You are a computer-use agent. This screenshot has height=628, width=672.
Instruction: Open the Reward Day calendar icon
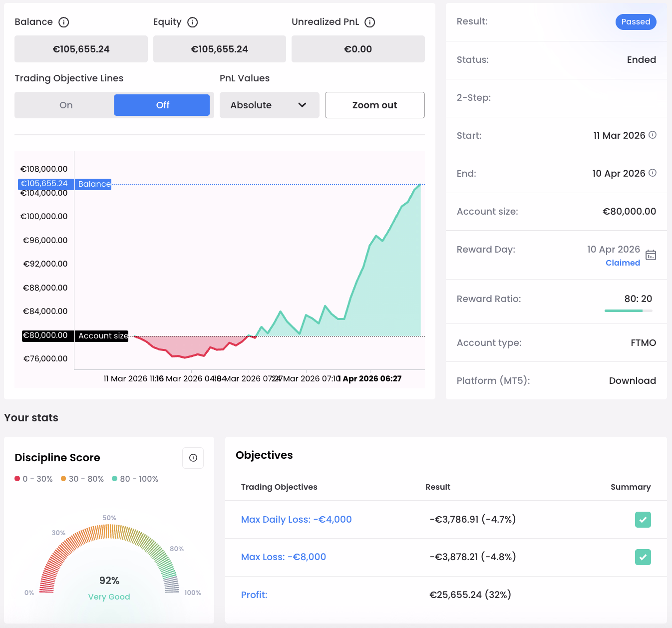coord(651,255)
